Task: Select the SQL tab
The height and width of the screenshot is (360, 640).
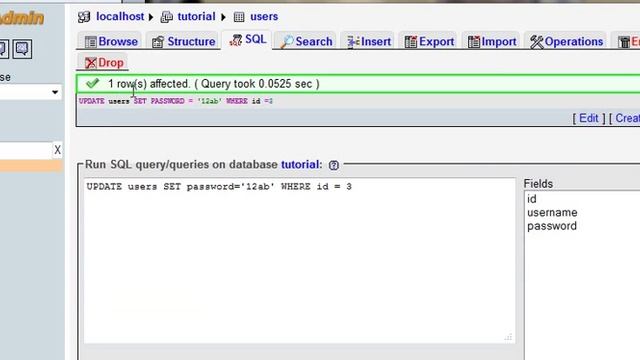Action: [247, 40]
